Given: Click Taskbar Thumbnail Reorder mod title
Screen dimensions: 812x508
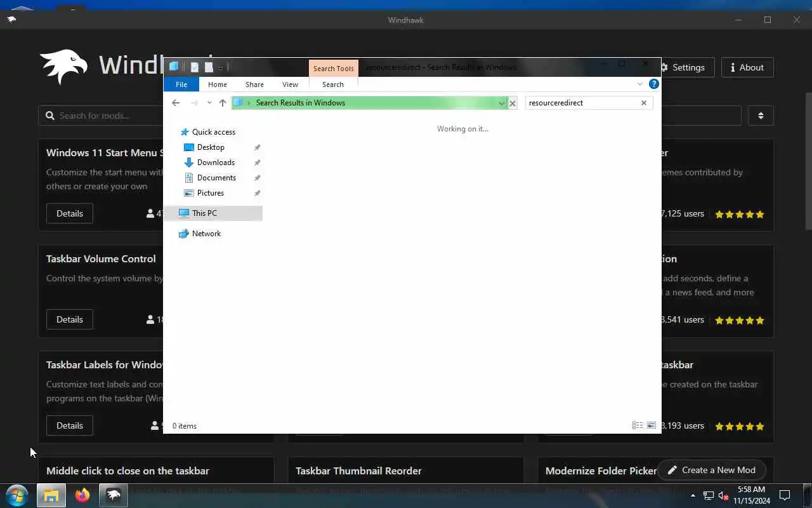Looking at the screenshot, I should coord(358,471).
